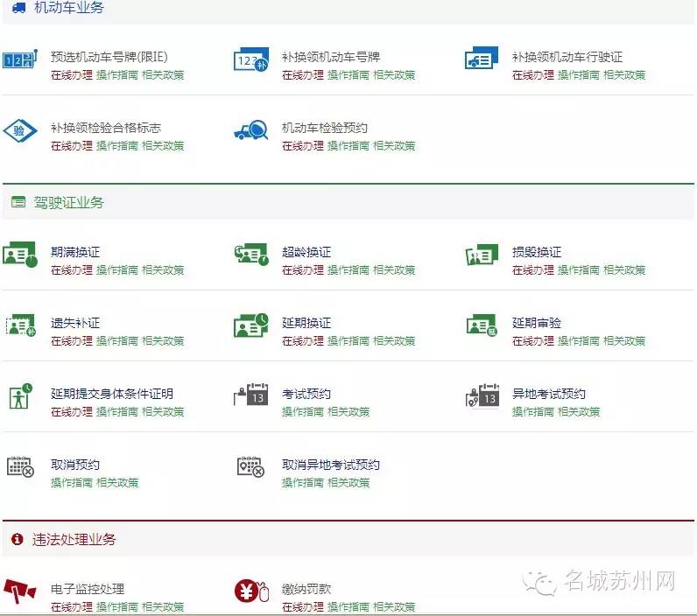Click the 取消异地考试预约 icon
697x616 pixels.
[250, 466]
